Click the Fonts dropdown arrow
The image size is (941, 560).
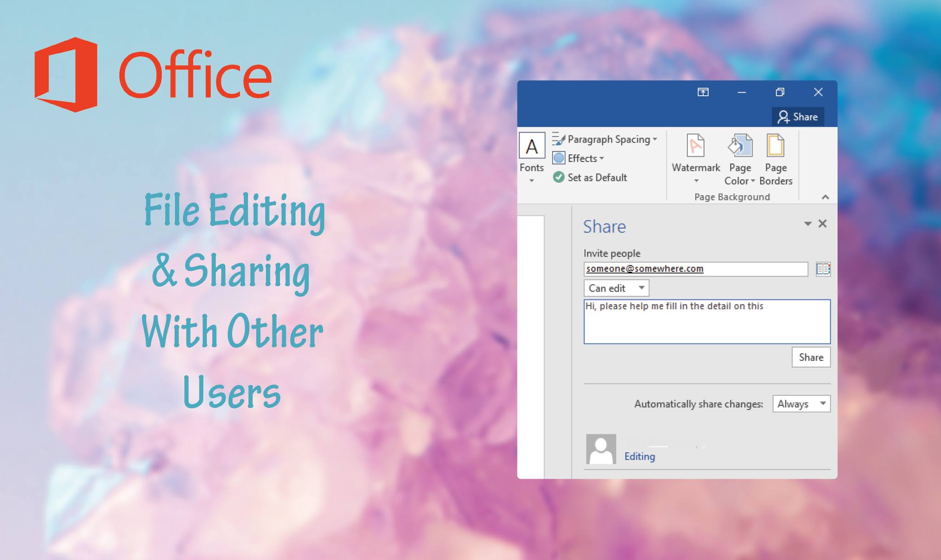532,181
